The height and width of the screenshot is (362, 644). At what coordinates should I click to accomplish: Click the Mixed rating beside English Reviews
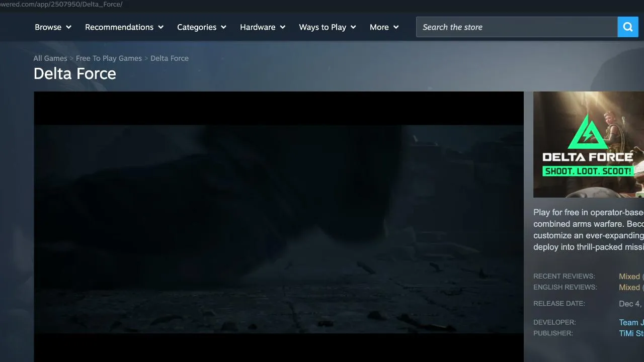point(629,288)
